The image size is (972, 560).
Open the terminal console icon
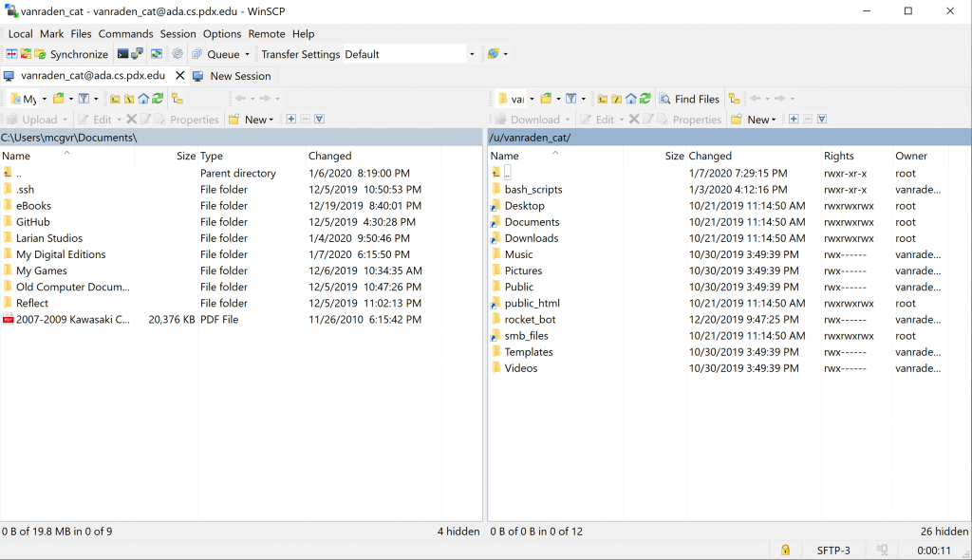click(x=122, y=54)
